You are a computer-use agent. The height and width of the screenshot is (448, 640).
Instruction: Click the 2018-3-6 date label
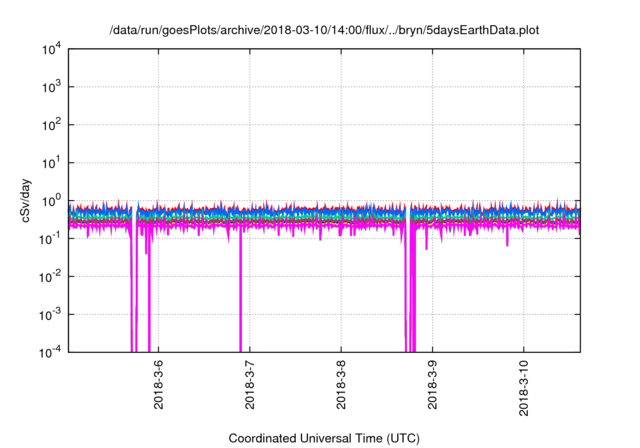point(158,384)
